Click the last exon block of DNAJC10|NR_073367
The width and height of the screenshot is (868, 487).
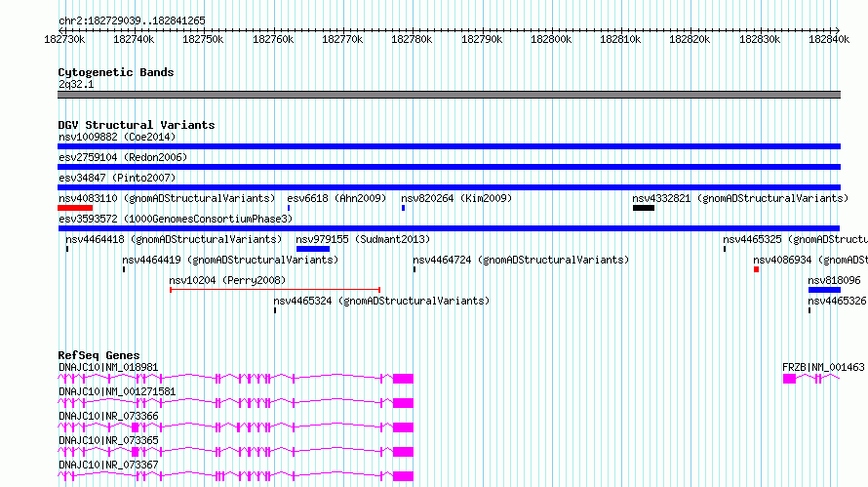tap(403, 476)
